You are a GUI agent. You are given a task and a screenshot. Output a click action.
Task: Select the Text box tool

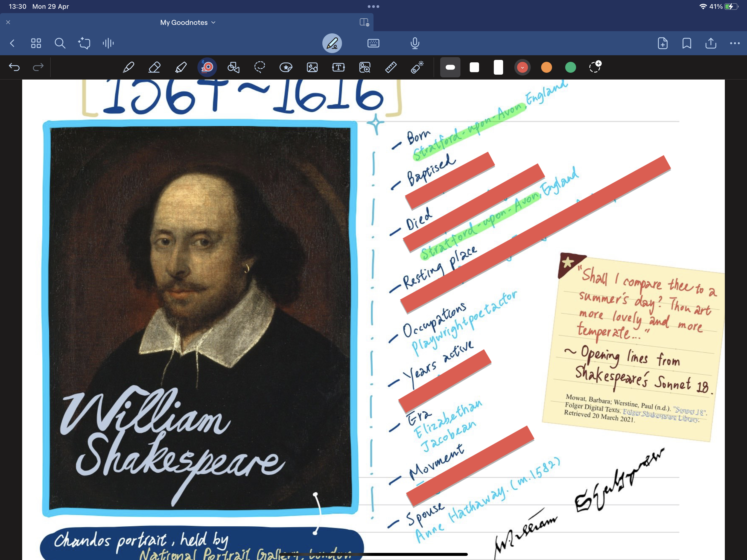click(339, 67)
